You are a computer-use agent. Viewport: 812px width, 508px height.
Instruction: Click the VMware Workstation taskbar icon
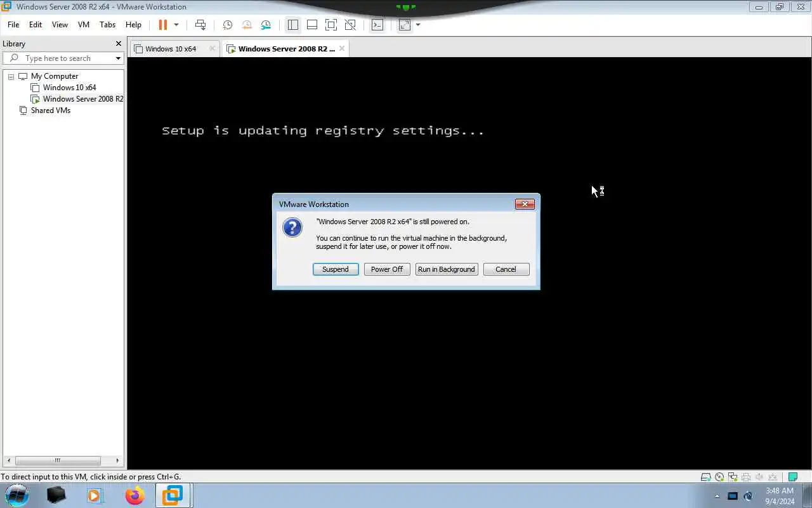pyautogui.click(x=172, y=495)
